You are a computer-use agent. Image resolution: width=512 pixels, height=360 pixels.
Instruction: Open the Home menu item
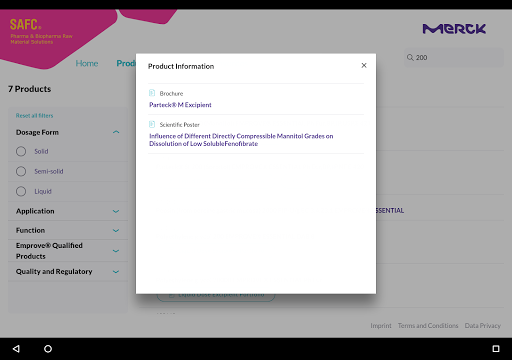pyautogui.click(x=87, y=63)
